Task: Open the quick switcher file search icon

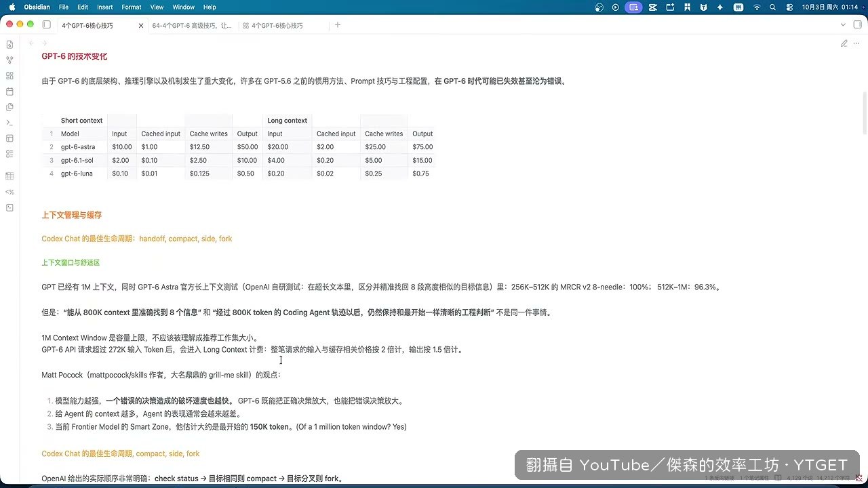Action: pos(9,44)
